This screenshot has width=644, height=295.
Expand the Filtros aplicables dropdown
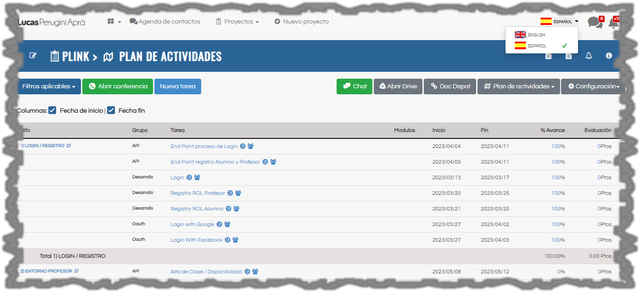49,86
